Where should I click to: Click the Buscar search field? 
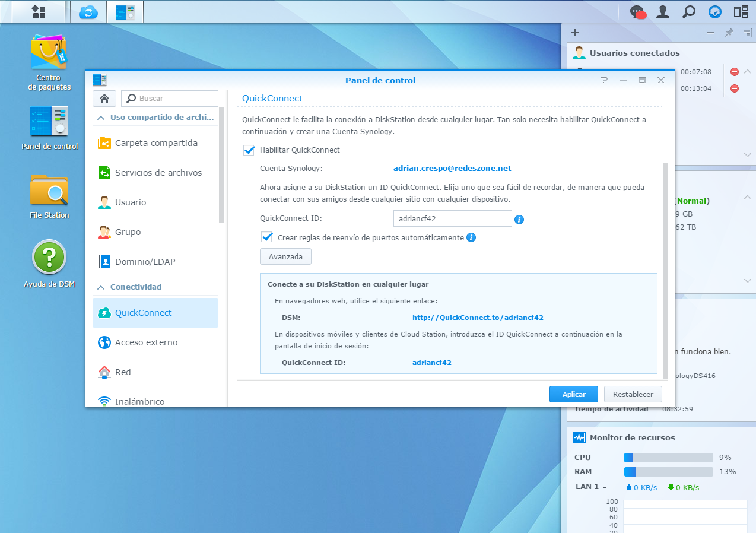(170, 99)
